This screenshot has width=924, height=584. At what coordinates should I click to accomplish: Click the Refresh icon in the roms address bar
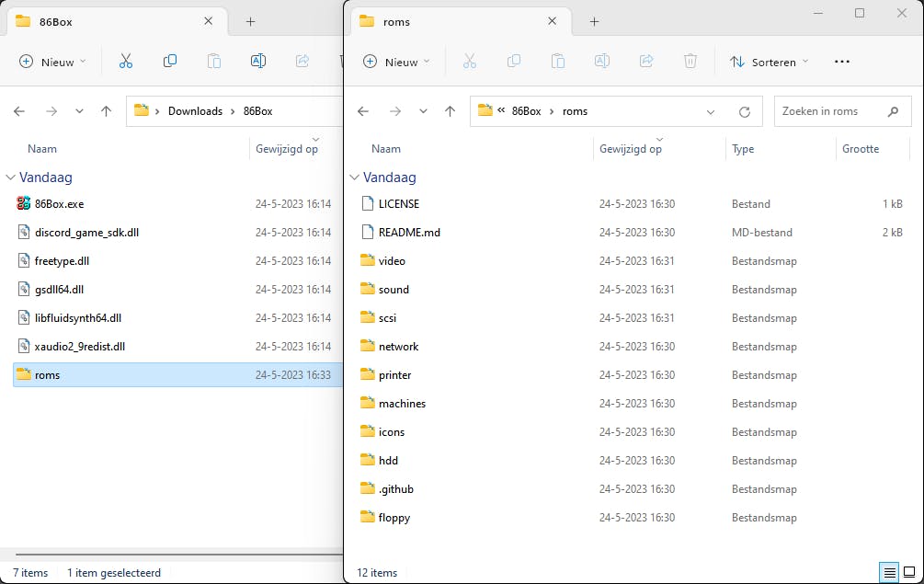tap(745, 111)
